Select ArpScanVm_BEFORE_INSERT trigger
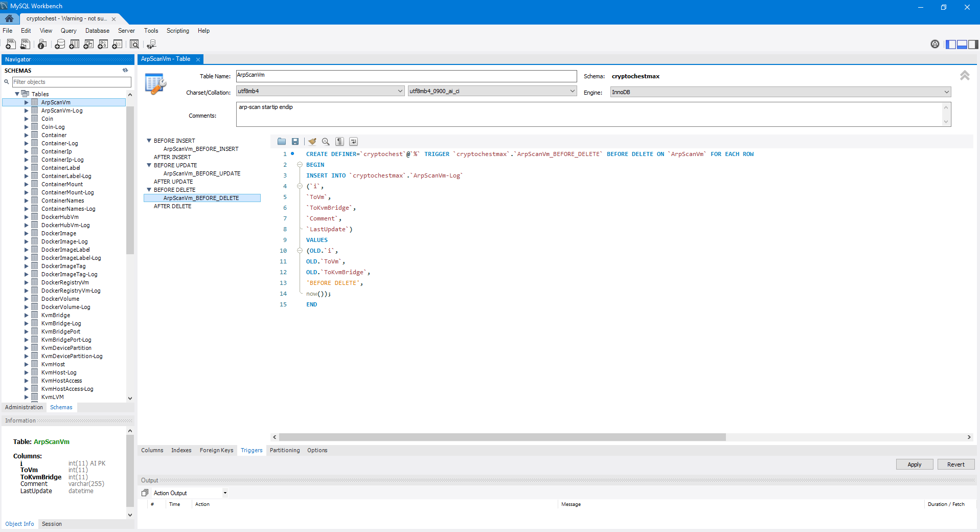 [x=201, y=149]
